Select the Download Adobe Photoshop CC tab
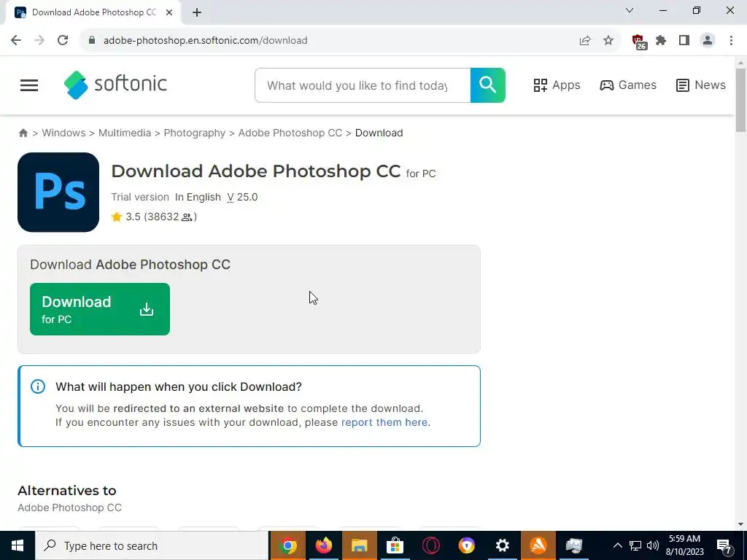The image size is (747, 560). 93,12
